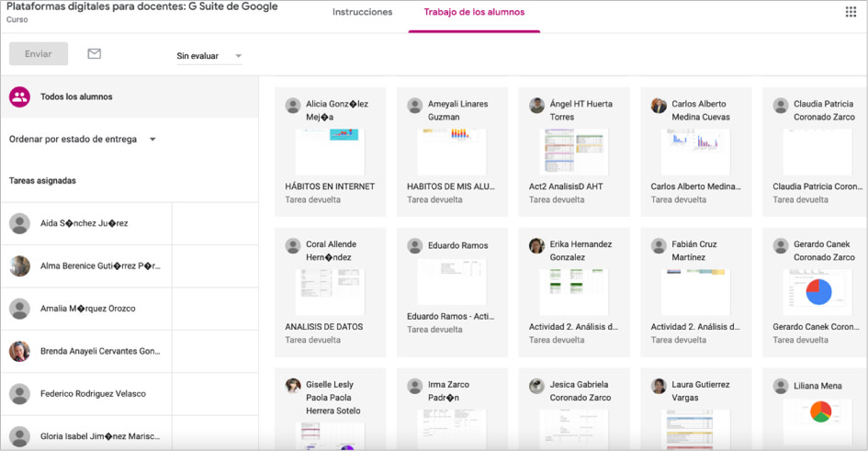Click Claudia Patricia Coronado Zarco avatar
The width and height of the screenshot is (868, 451).
tap(781, 105)
